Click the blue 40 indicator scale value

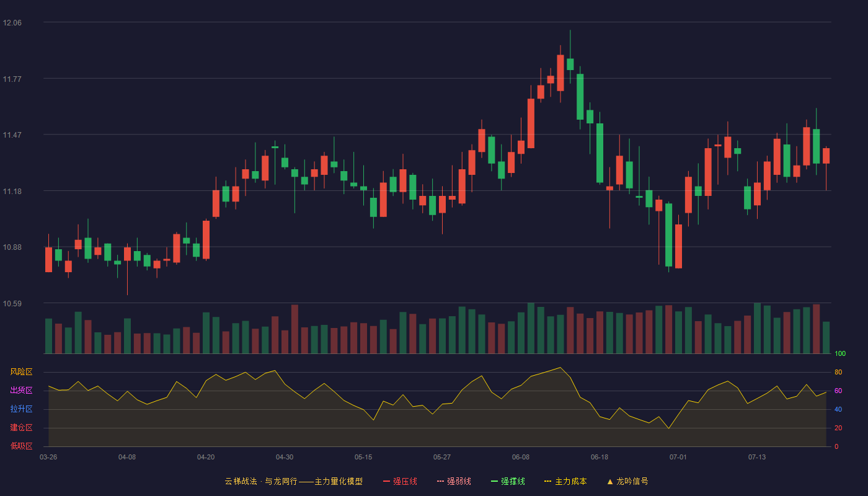coord(838,409)
